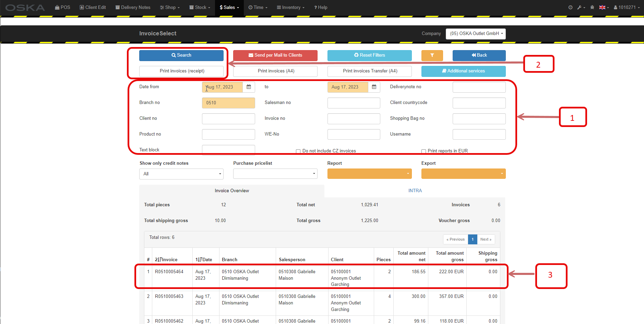Select page 1 in the pagination
Image resolution: width=644 pixels, height=324 pixels.
tap(473, 240)
